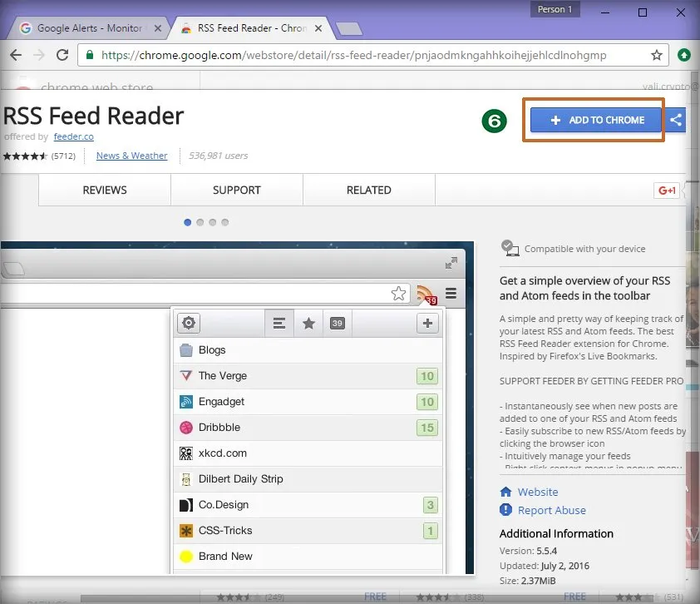Click the Engadget feed icon
The height and width of the screenshot is (604, 700).
(186, 402)
